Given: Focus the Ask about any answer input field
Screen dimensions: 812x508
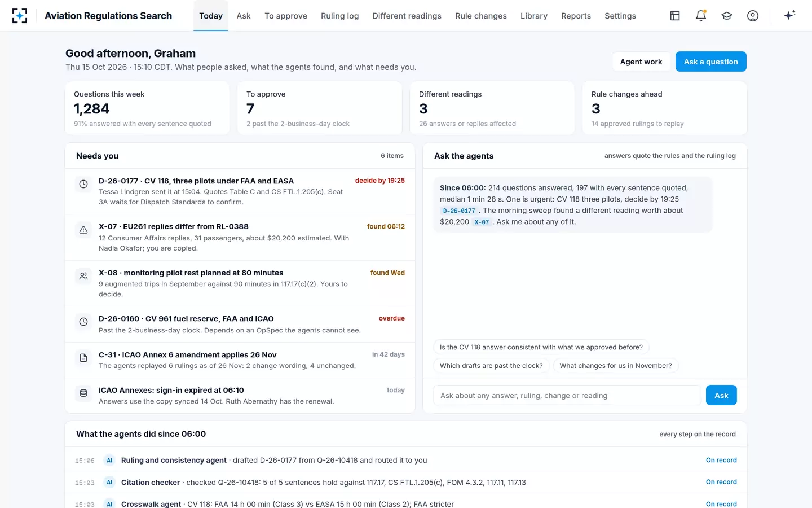Looking at the screenshot, I should (x=567, y=395).
